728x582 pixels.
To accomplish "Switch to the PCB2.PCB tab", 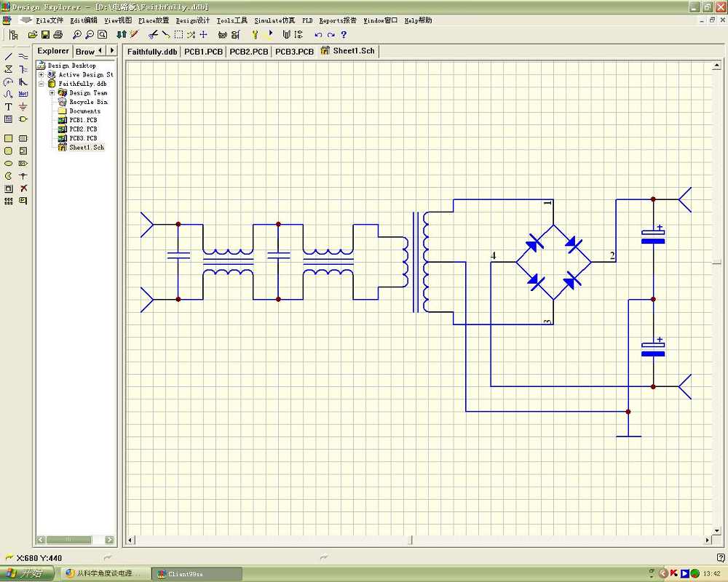I will (x=248, y=52).
